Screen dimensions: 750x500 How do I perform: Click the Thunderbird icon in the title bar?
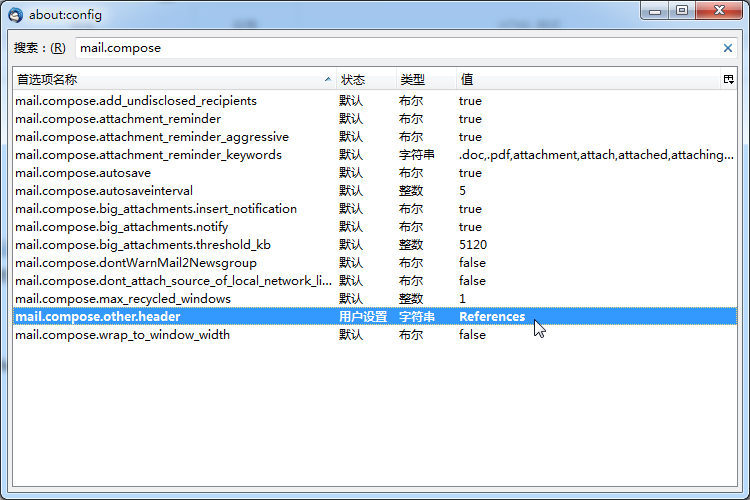tap(15, 15)
